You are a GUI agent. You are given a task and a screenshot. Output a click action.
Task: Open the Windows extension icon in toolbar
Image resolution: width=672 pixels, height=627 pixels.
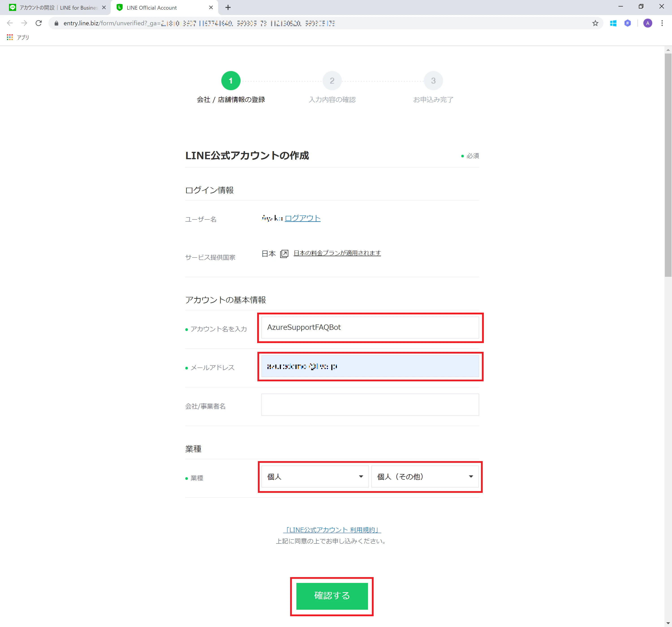click(613, 23)
